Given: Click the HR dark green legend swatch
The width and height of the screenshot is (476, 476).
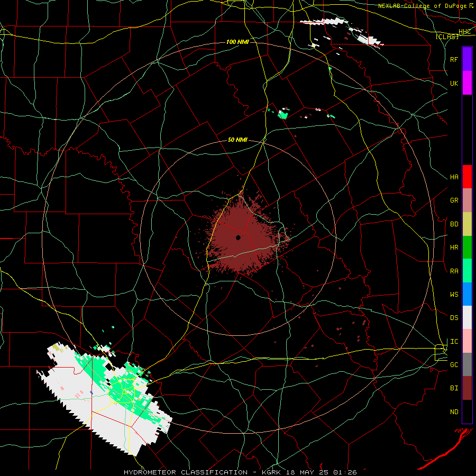Looking at the screenshot, I should click(467, 248).
